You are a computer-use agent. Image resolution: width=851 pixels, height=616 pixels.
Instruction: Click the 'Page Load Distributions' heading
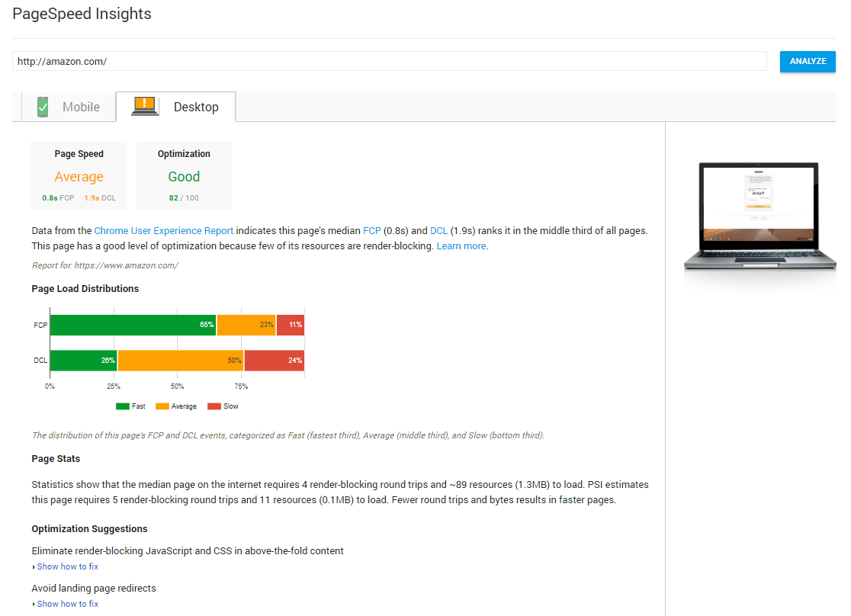coord(85,289)
